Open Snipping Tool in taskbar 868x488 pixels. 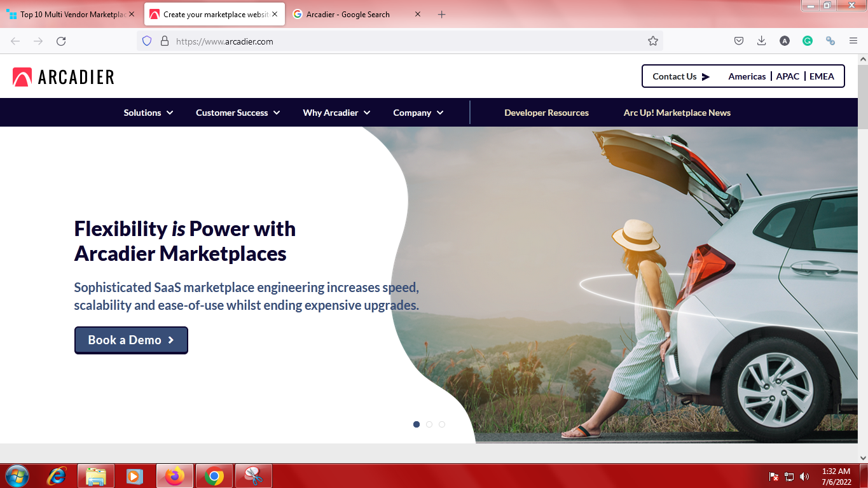[x=254, y=476]
